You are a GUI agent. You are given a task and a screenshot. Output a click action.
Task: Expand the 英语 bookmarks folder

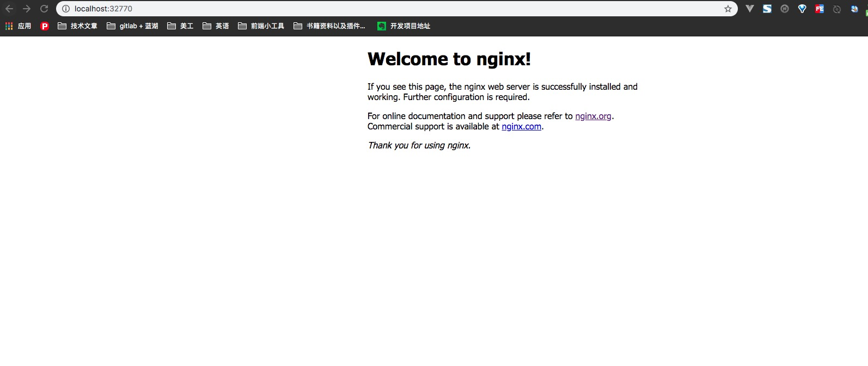coord(216,26)
